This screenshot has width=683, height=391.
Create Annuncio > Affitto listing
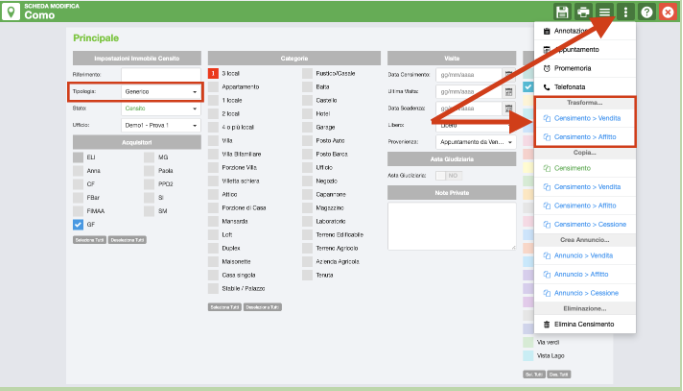click(585, 274)
